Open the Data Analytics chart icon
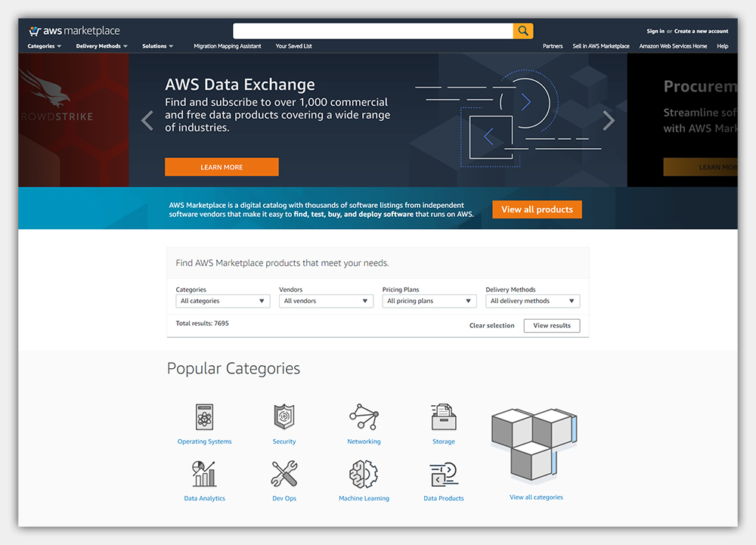This screenshot has height=545, width=756. (204, 474)
